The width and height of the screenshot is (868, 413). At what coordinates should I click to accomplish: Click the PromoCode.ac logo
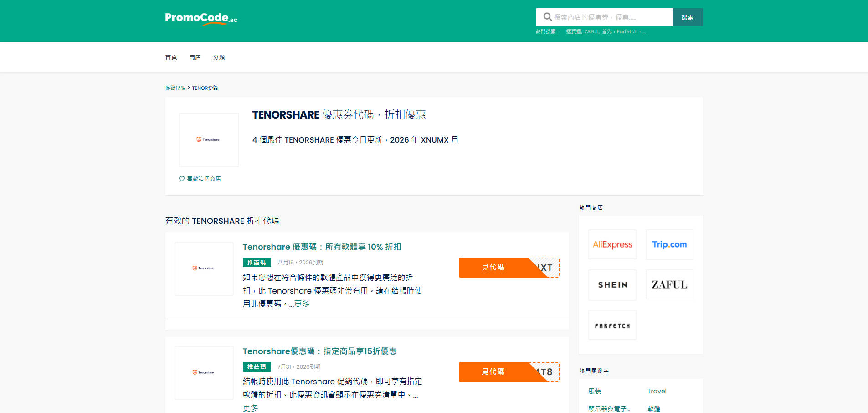click(x=200, y=18)
